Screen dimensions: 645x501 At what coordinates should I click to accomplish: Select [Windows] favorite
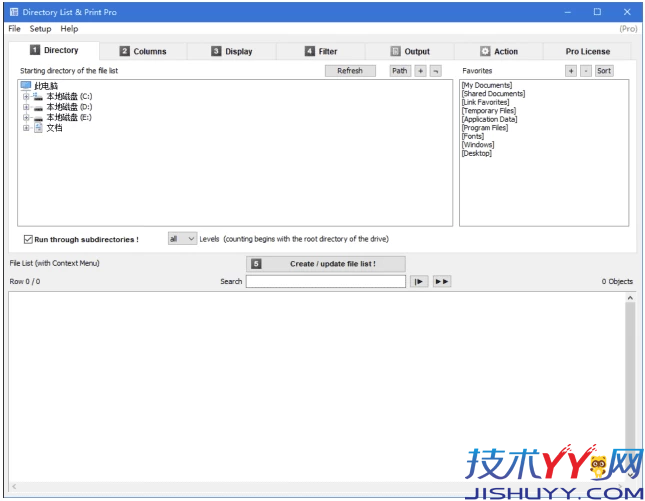point(478,145)
